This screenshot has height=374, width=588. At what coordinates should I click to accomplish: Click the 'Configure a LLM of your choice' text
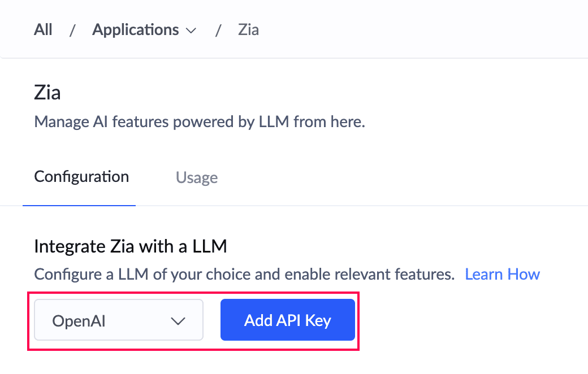coord(141,275)
